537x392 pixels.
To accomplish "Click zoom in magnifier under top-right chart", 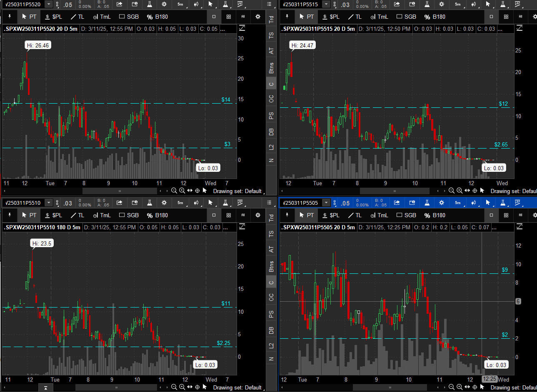I will 459,191.
